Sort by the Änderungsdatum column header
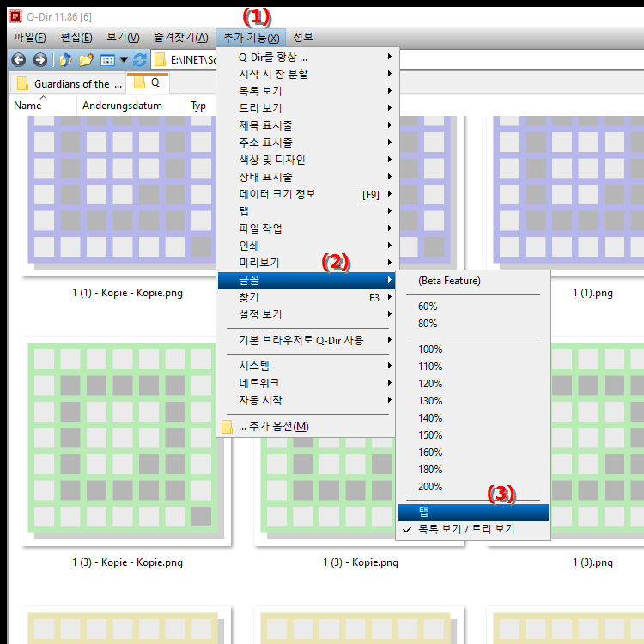 point(131,106)
